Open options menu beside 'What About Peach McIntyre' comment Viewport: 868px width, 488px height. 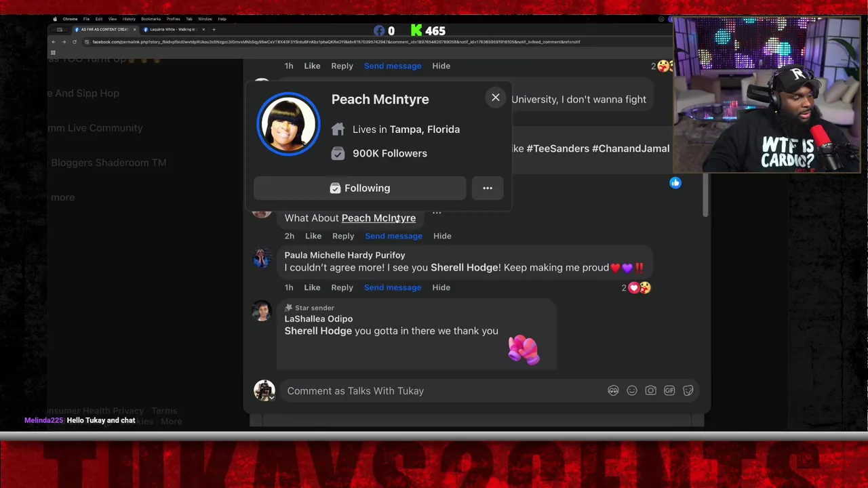point(437,213)
